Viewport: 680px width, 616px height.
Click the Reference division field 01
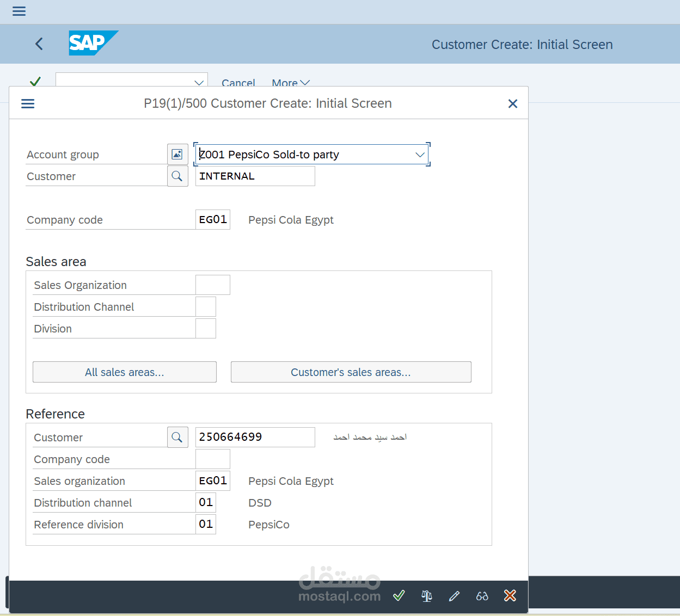[x=206, y=525]
